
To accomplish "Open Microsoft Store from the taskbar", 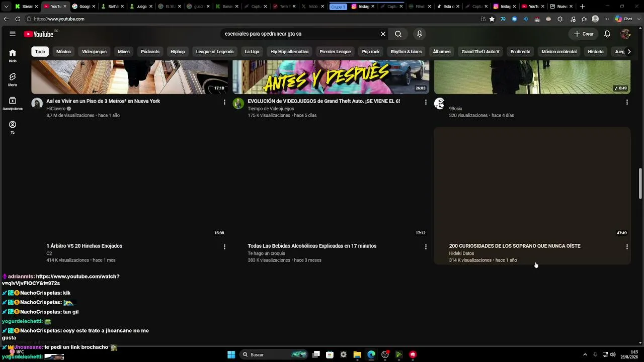I will point(330,354).
